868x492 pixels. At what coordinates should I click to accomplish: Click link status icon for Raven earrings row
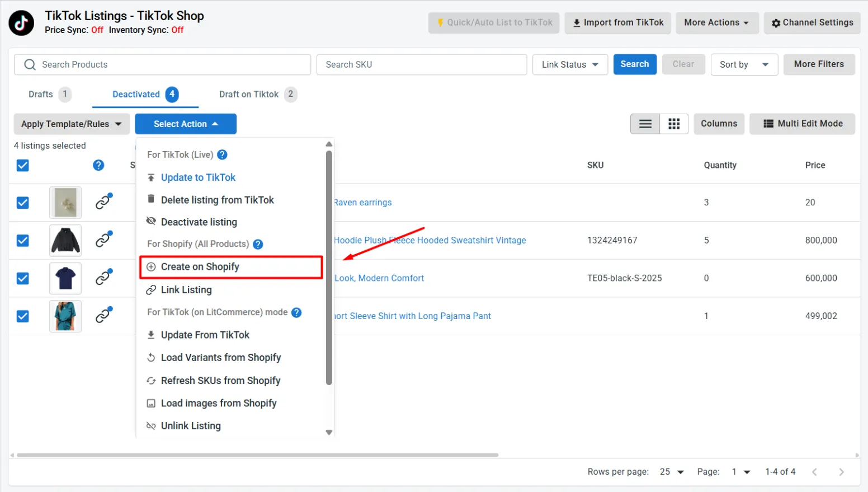[103, 202]
